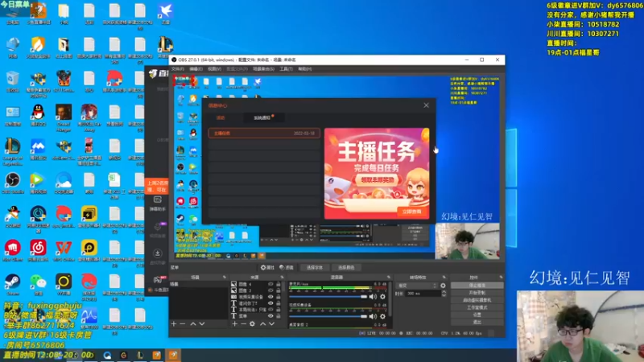This screenshot has width=644, height=362.
Task: Undock the 控件 panel via header icon
Action: [501, 277]
